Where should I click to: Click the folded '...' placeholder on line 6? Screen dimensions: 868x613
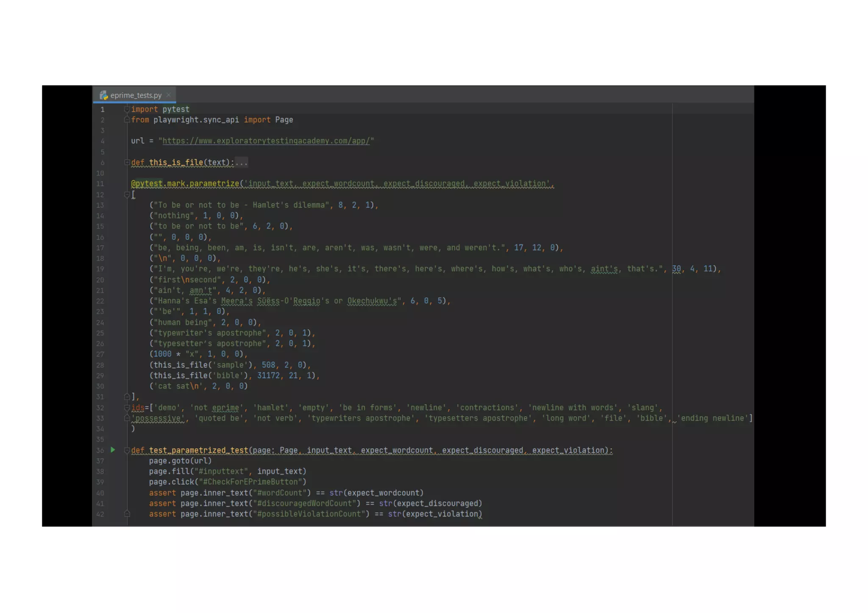click(x=242, y=163)
